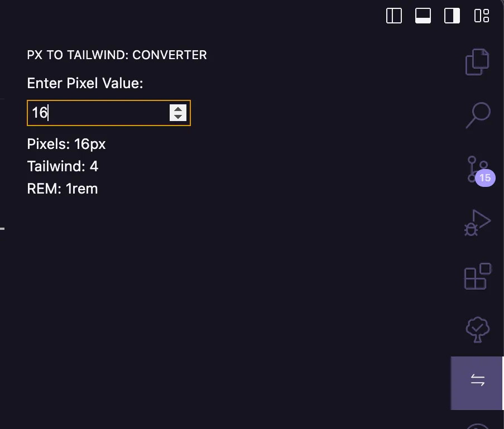Toggle the bottom Panel visibility
The width and height of the screenshot is (504, 429).
pyautogui.click(x=423, y=16)
